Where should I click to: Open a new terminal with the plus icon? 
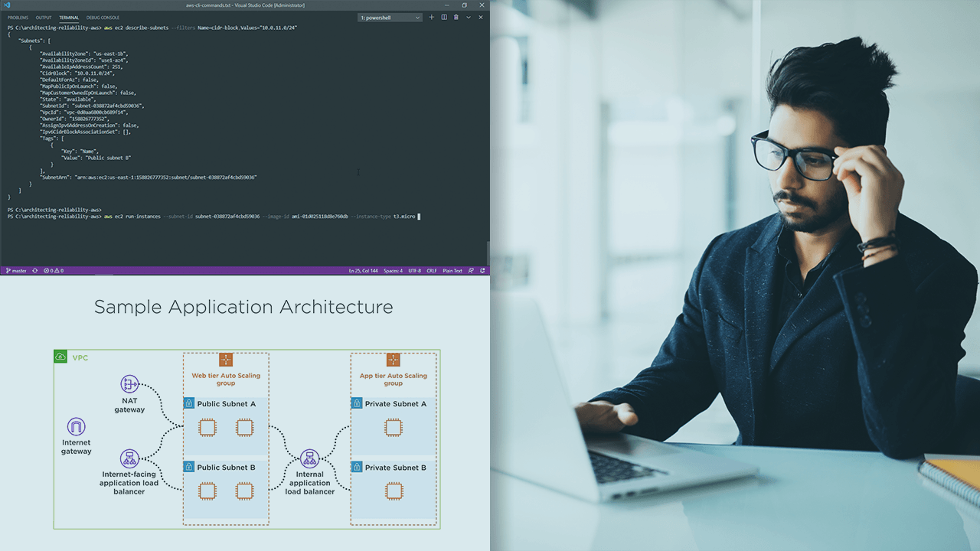(x=431, y=17)
